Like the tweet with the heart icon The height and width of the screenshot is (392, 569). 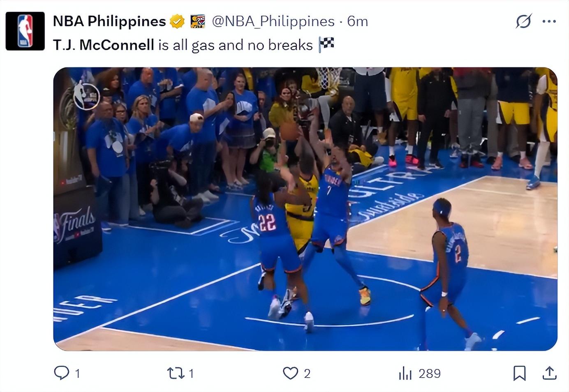[x=290, y=373]
